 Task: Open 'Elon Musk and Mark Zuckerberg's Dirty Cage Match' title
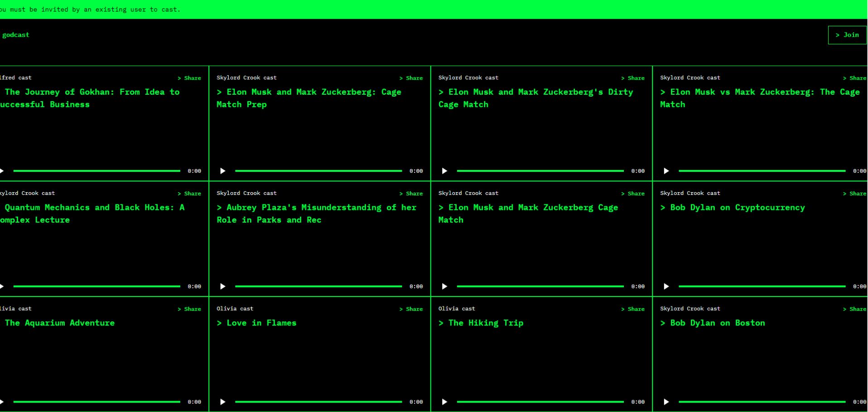pyautogui.click(x=536, y=98)
